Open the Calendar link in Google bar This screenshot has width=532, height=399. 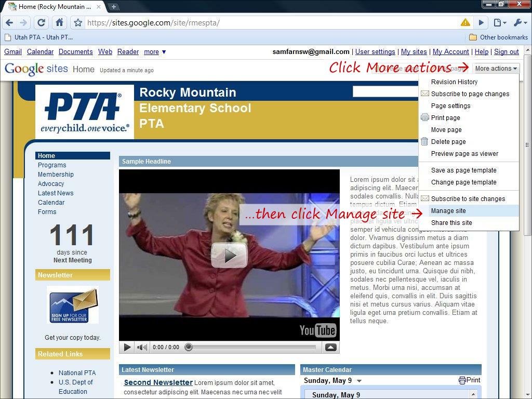[x=40, y=51]
